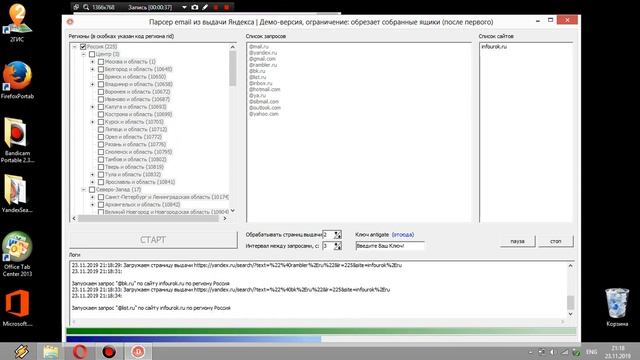This screenshot has height=360, width=640.
Task: Click the antigate key input field
Action: (x=389, y=246)
